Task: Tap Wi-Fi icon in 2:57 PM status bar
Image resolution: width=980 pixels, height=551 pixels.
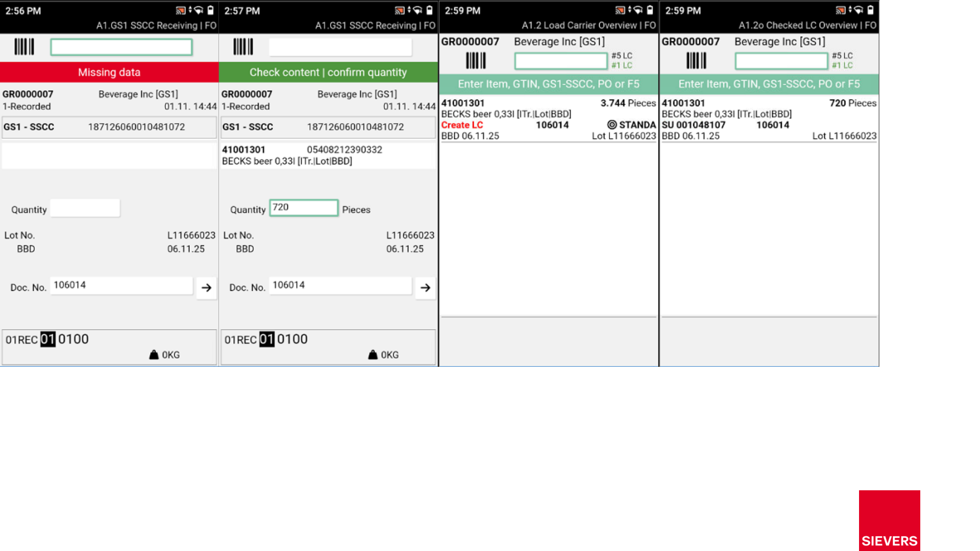Action: point(418,10)
